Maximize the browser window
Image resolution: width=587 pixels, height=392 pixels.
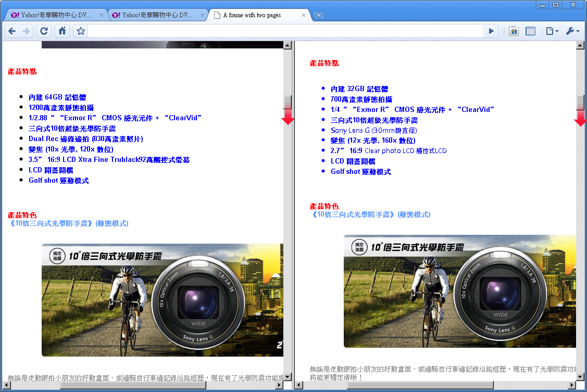(556, 5)
